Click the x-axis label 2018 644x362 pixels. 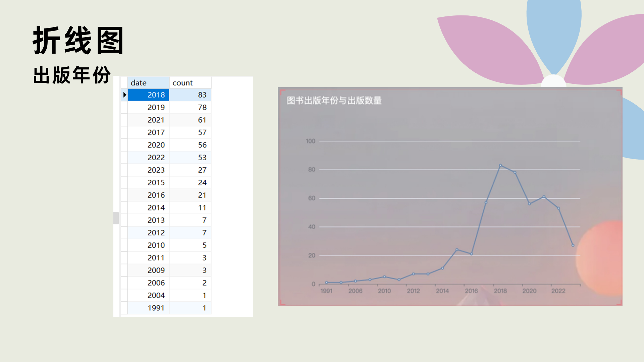click(x=500, y=291)
